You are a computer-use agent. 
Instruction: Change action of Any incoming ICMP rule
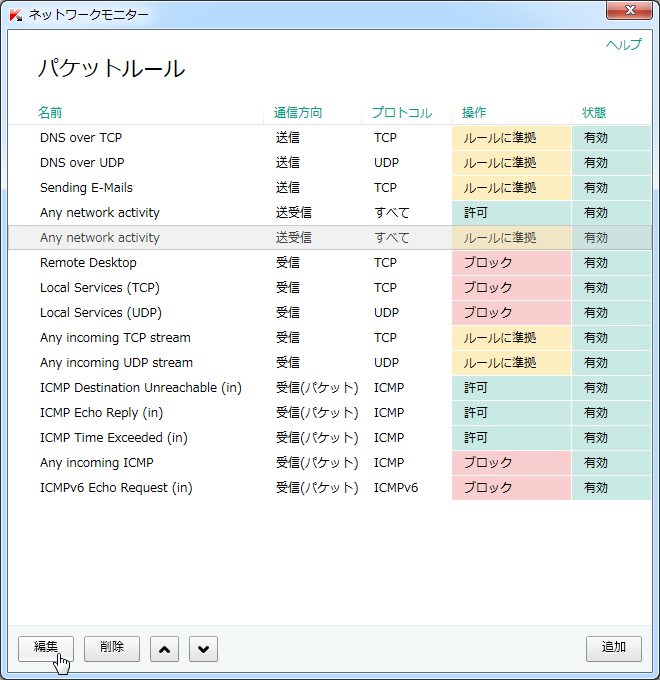coord(510,463)
